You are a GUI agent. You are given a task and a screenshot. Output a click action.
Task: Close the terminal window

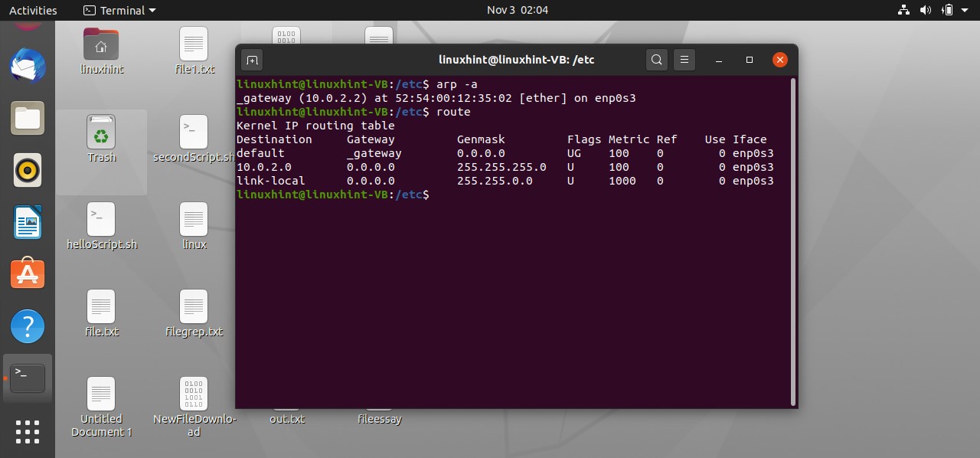click(779, 60)
